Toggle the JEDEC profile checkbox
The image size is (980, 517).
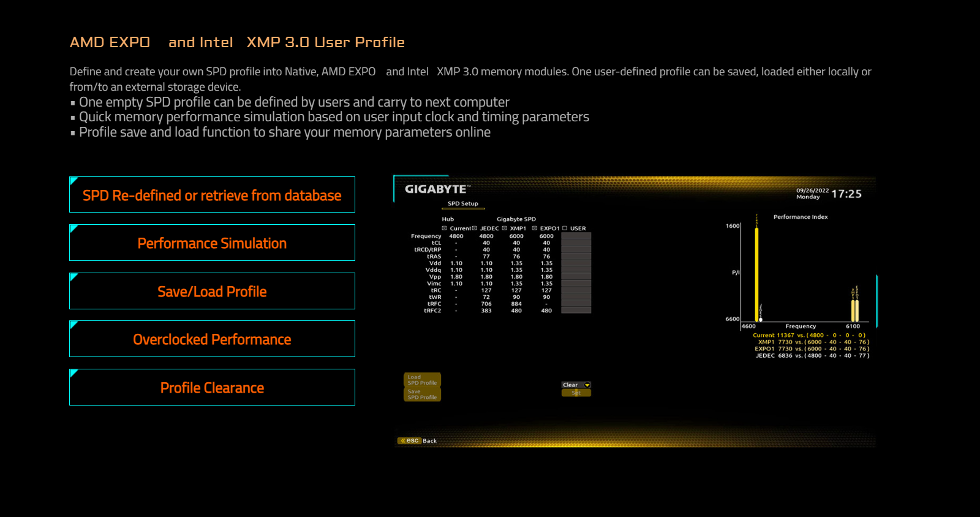(x=474, y=228)
